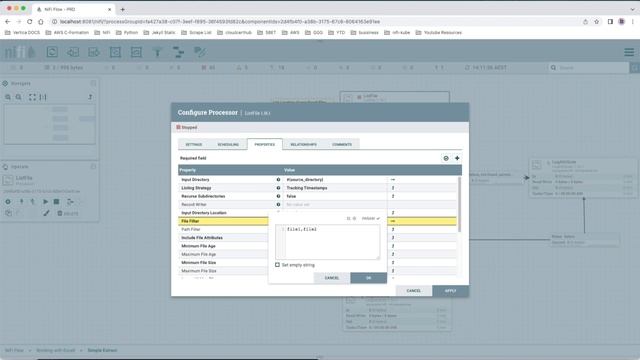Show info for the Listing Strategy property
Viewport: 640px width, 360px height.
[278, 188]
